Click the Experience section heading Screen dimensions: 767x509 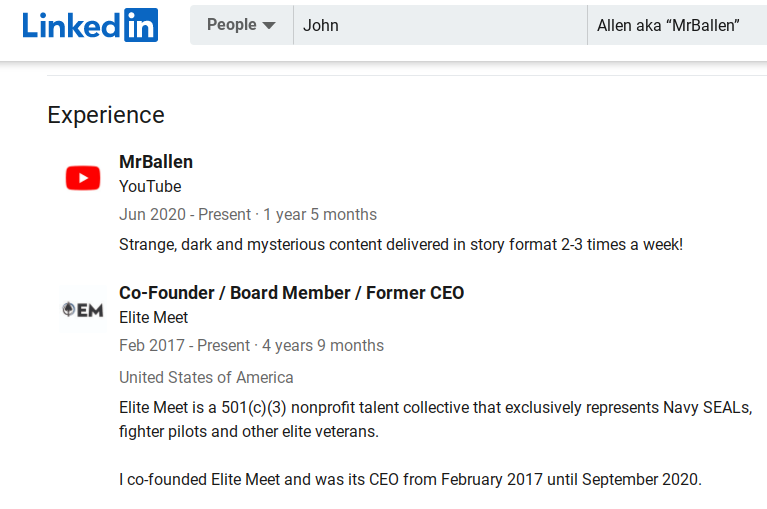pyautogui.click(x=106, y=115)
